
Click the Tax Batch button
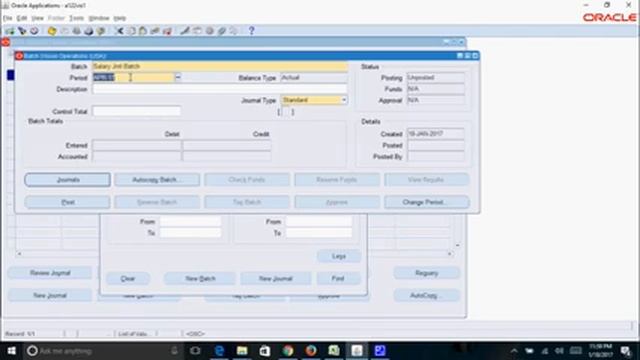[x=247, y=202]
